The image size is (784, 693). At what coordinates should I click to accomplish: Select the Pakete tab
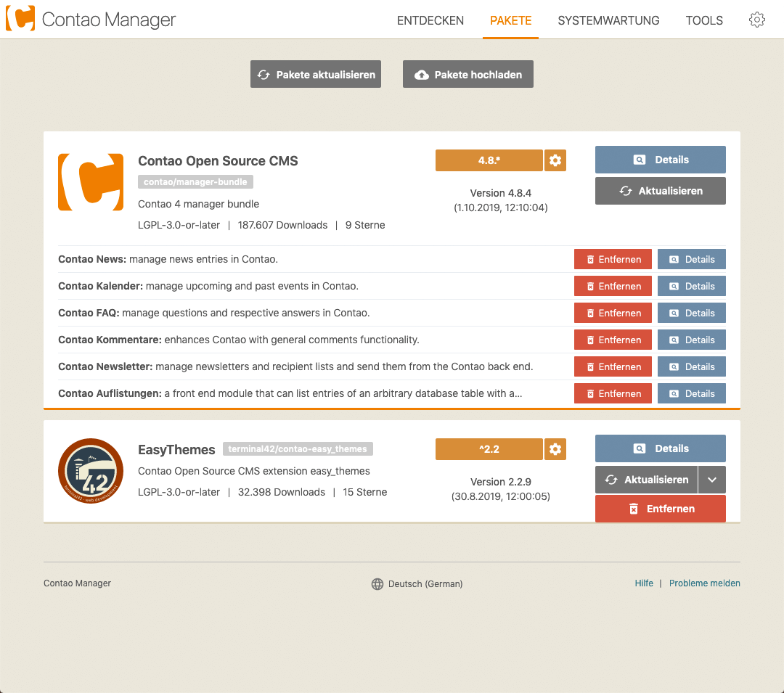click(510, 20)
